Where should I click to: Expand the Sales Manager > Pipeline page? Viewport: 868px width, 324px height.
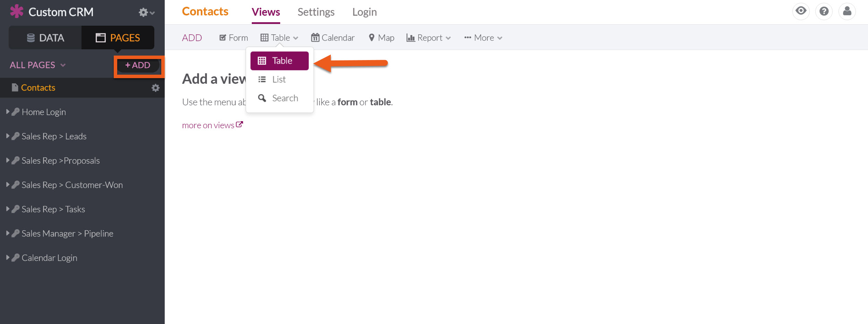[8, 233]
